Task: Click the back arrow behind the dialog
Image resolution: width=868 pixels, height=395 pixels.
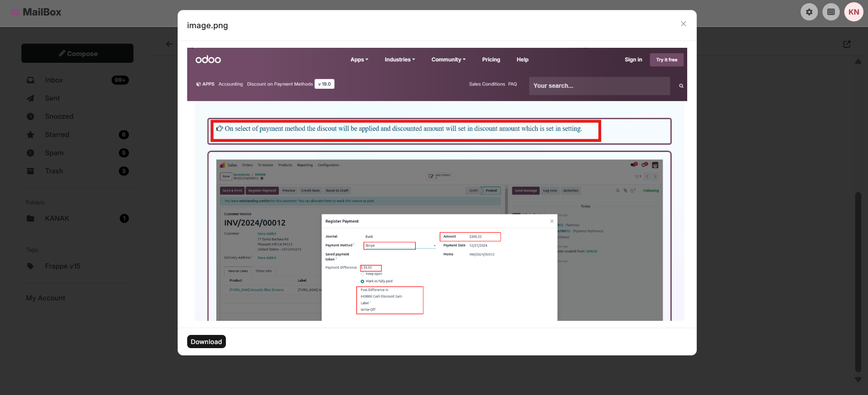Action: coord(169,44)
